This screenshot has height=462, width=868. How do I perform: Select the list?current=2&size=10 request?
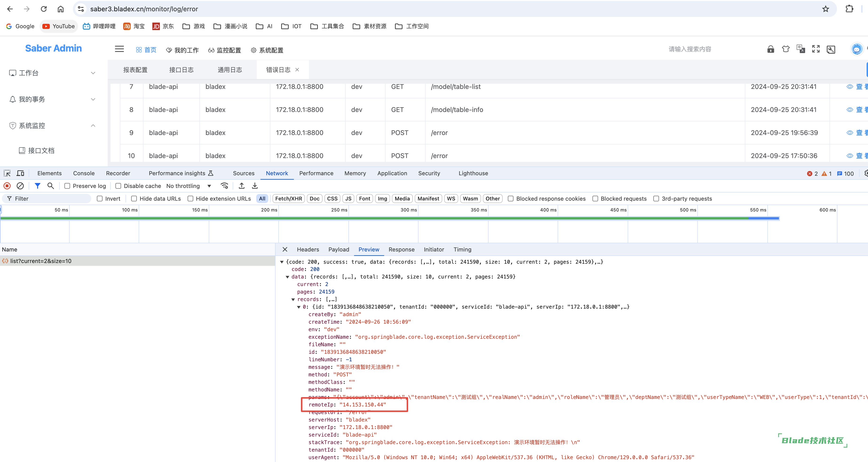(x=138, y=261)
